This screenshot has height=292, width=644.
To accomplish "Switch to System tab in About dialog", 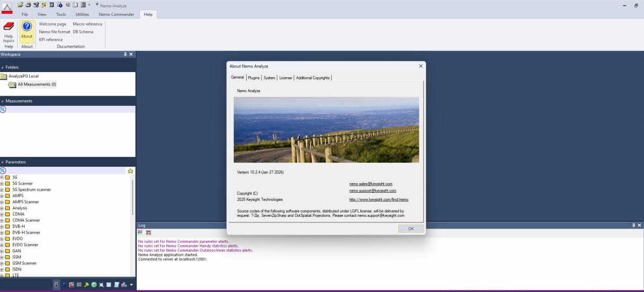I will (x=269, y=78).
